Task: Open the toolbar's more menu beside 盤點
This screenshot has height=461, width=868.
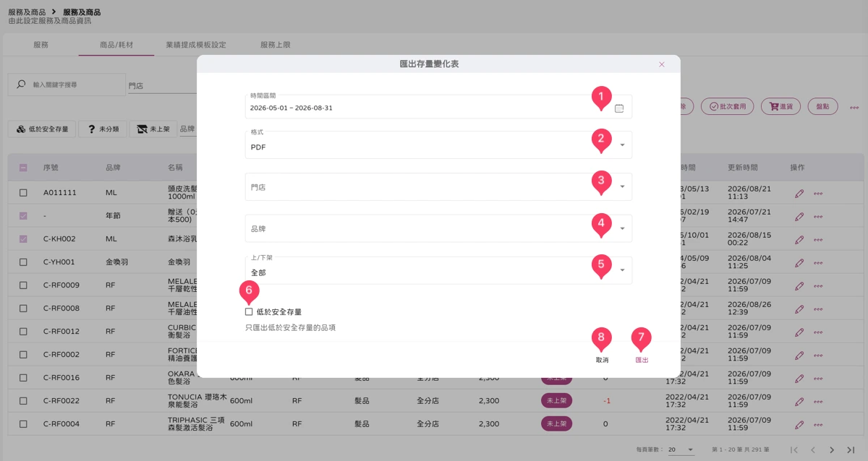Action: pos(854,107)
